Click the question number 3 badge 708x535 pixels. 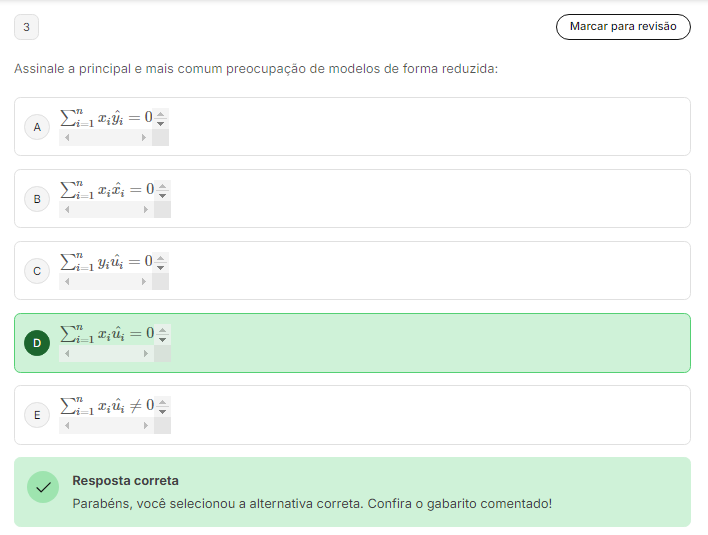click(x=26, y=27)
